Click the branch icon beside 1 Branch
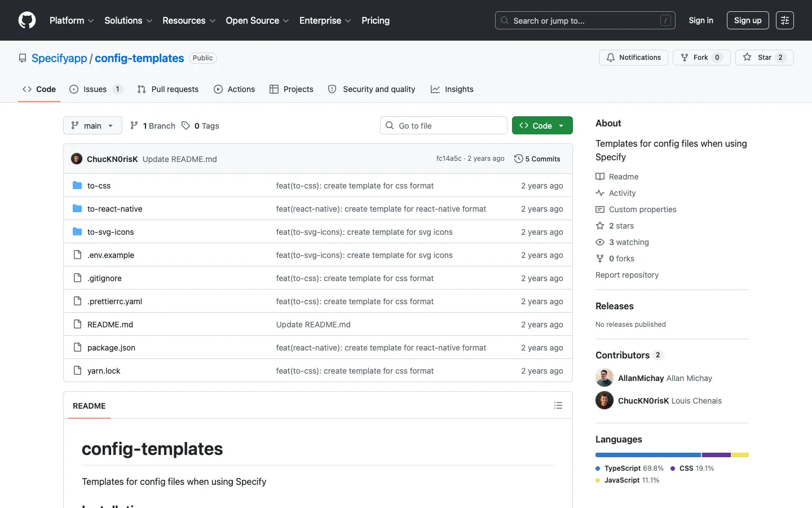This screenshot has width=812, height=508. [x=134, y=126]
